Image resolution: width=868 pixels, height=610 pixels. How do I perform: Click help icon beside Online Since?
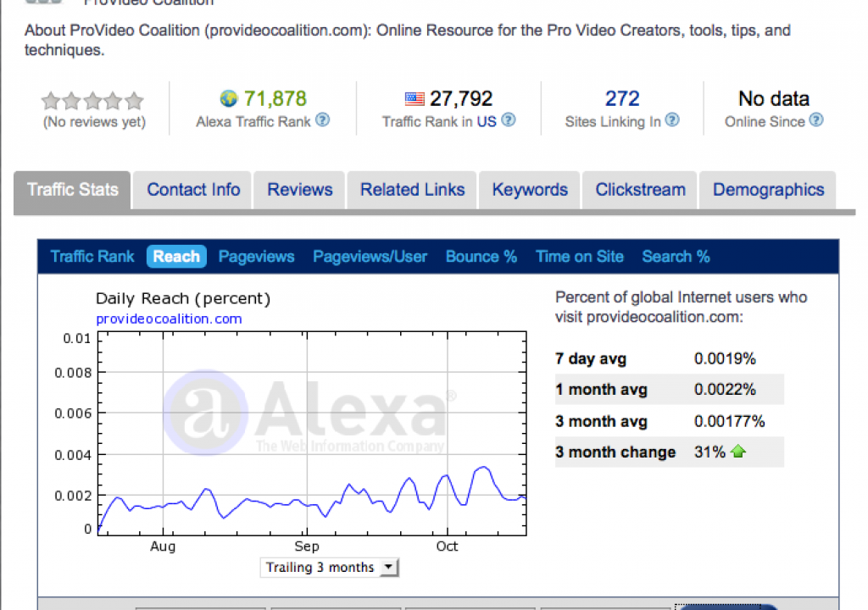816,120
